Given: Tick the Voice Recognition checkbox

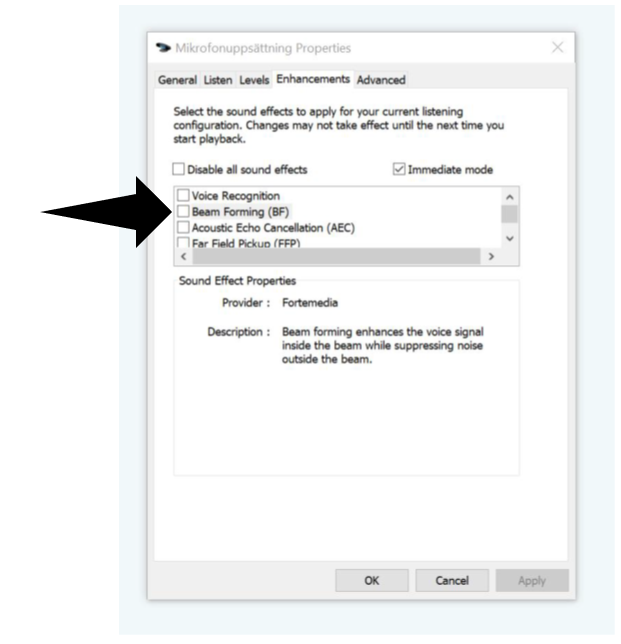Looking at the screenshot, I should (183, 195).
